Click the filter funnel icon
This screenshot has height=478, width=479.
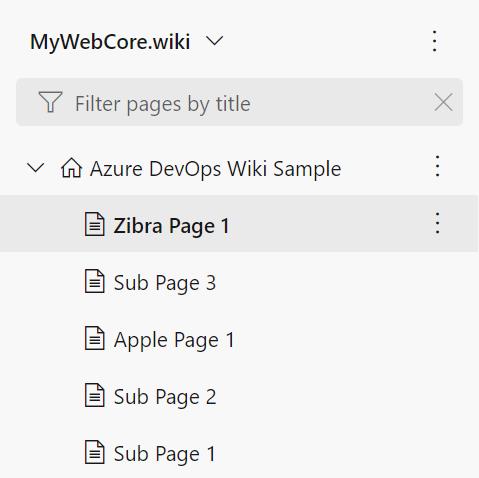click(50, 102)
